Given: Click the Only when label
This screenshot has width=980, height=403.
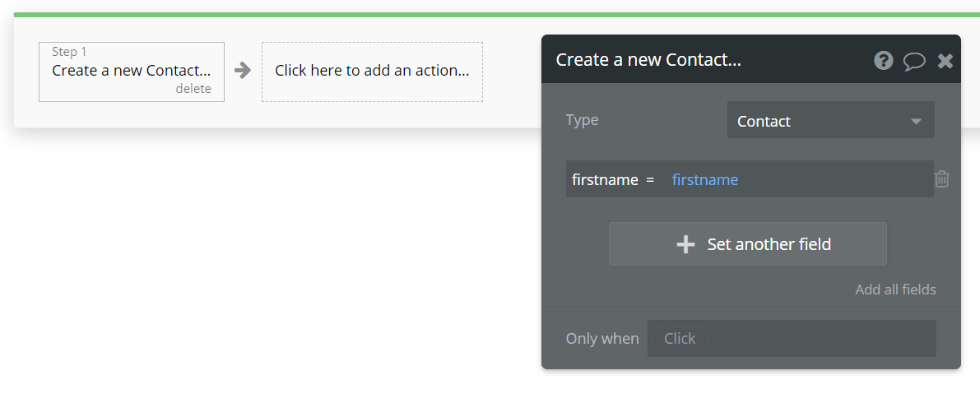Looking at the screenshot, I should click(x=601, y=339).
